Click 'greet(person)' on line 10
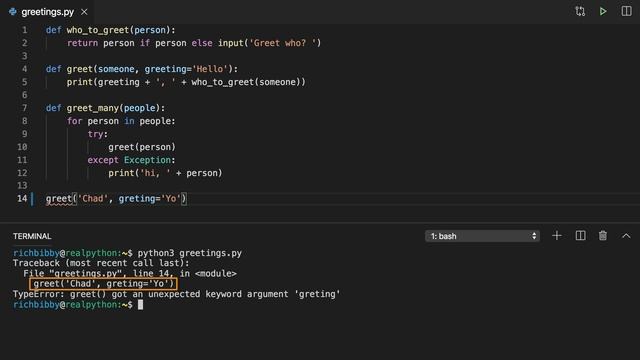Screen dimensions: 640x360 tap(142, 147)
